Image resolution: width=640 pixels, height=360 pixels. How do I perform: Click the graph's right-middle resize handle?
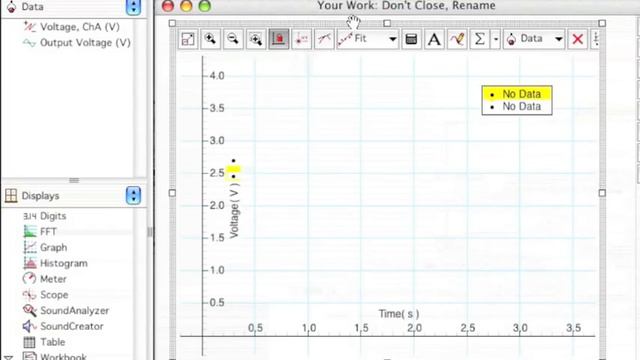coord(602,193)
